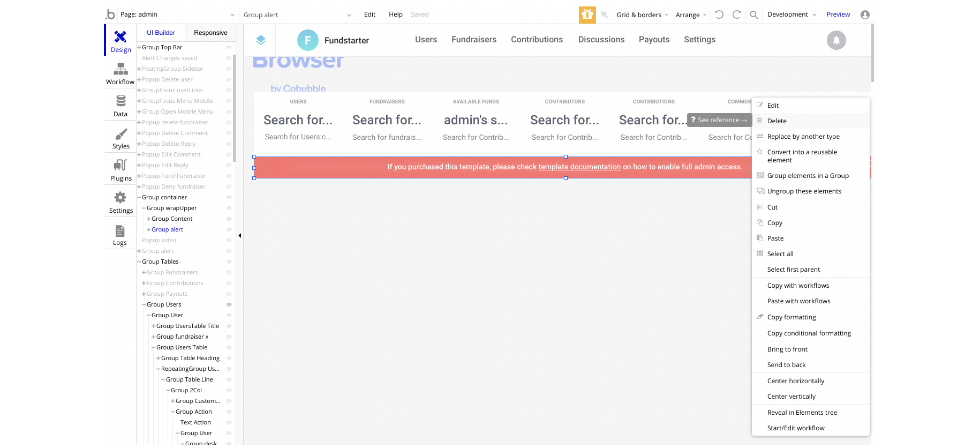The width and height of the screenshot is (980, 448).
Task: Click the Preview link
Action: (838, 15)
